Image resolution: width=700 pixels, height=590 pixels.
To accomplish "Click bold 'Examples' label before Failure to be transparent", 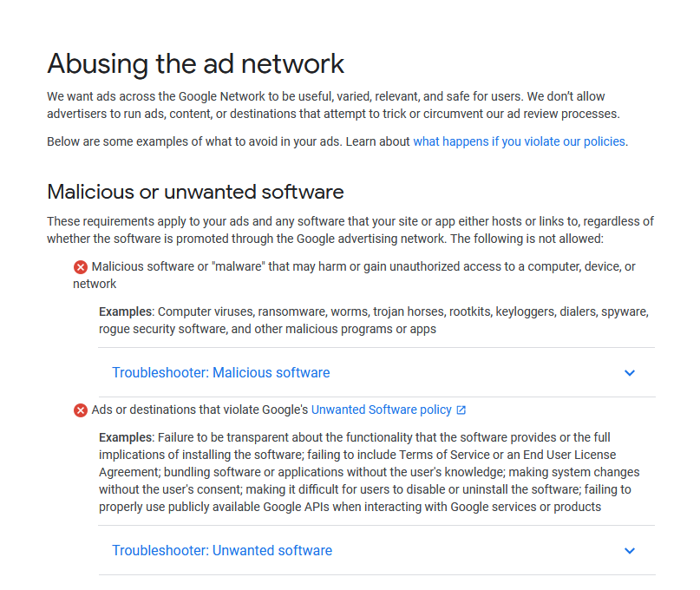I will (126, 437).
